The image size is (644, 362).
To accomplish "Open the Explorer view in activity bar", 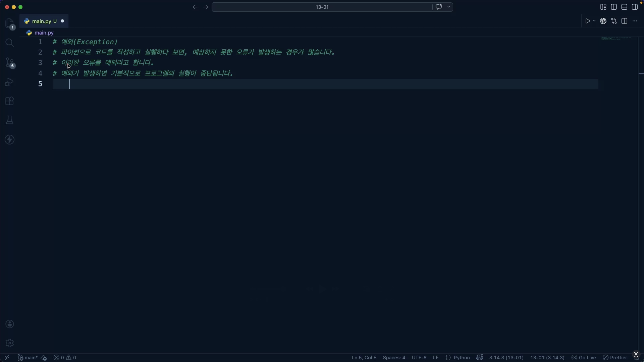I will point(10,23).
